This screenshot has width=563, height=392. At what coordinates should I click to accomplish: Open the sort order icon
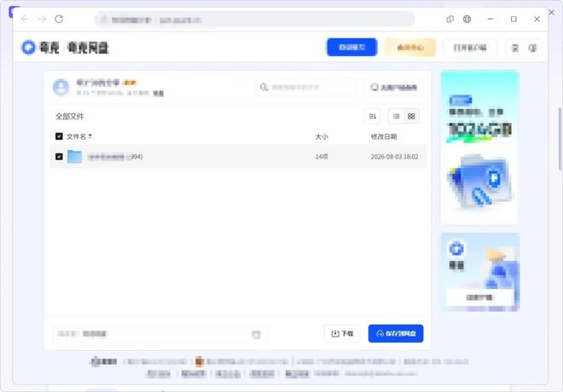coord(372,116)
